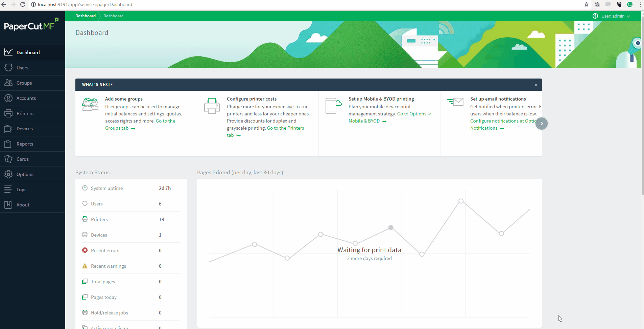Click the Printers count value 19
The width and height of the screenshot is (644, 329).
click(162, 219)
